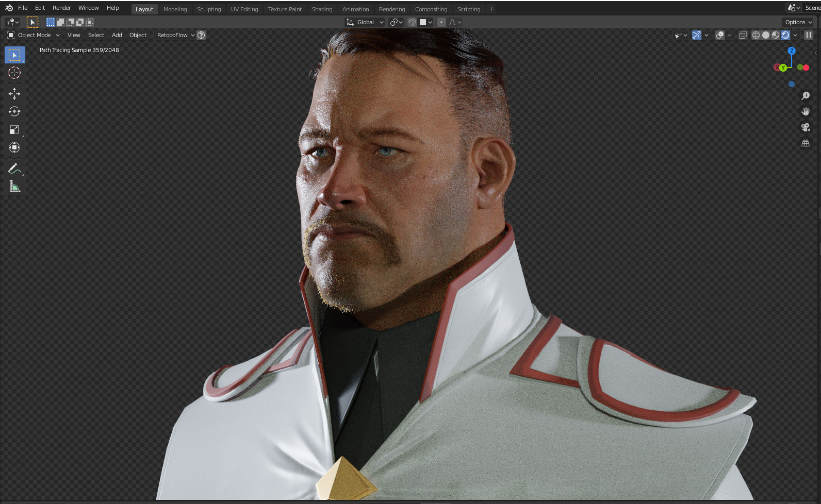821x504 pixels.
Task: Select the Move tool
Action: (x=14, y=93)
